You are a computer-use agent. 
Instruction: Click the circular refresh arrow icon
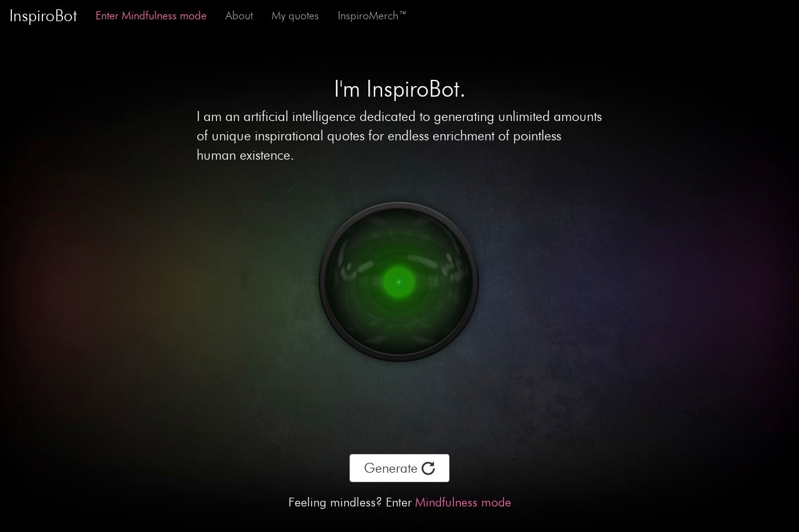(x=428, y=468)
